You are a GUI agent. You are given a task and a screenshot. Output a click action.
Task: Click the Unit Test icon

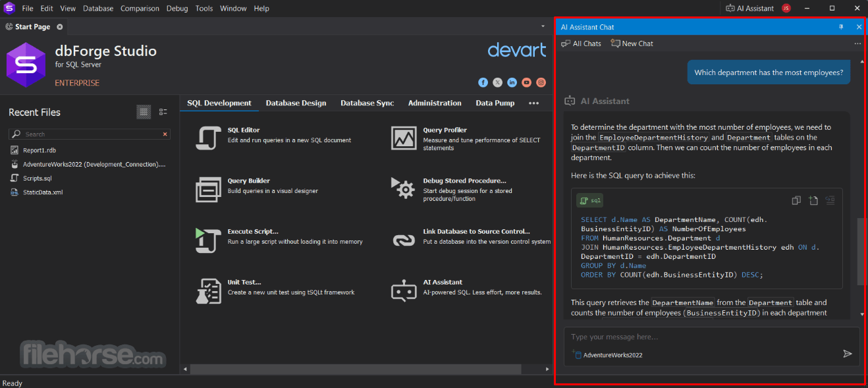click(x=208, y=291)
